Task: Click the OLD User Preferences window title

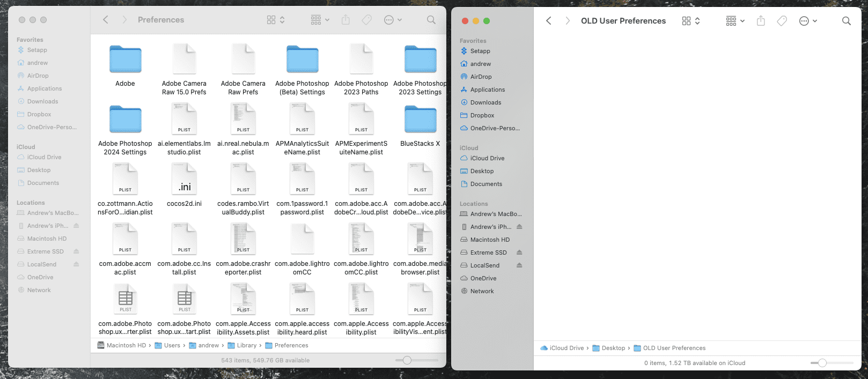Action: [623, 21]
